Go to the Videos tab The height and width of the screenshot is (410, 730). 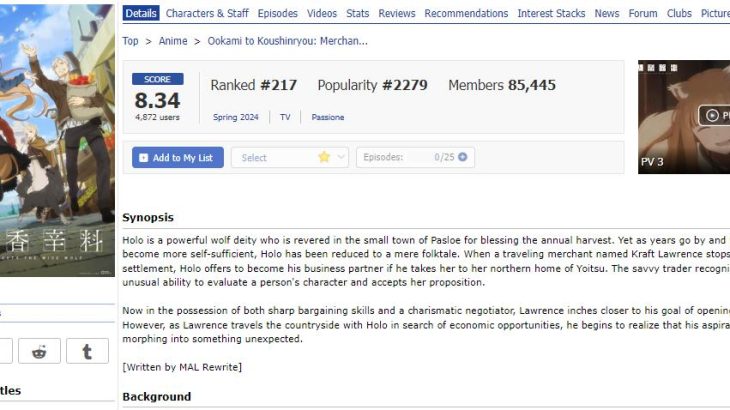[322, 14]
